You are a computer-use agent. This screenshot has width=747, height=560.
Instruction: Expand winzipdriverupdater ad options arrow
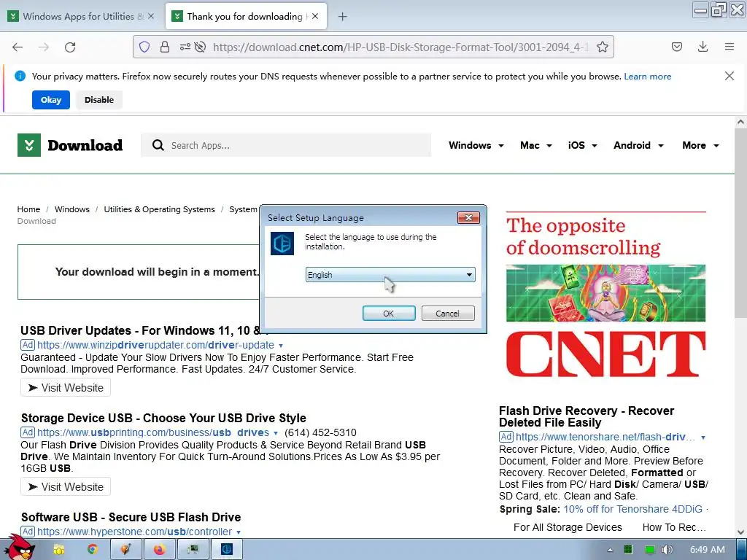[281, 346]
